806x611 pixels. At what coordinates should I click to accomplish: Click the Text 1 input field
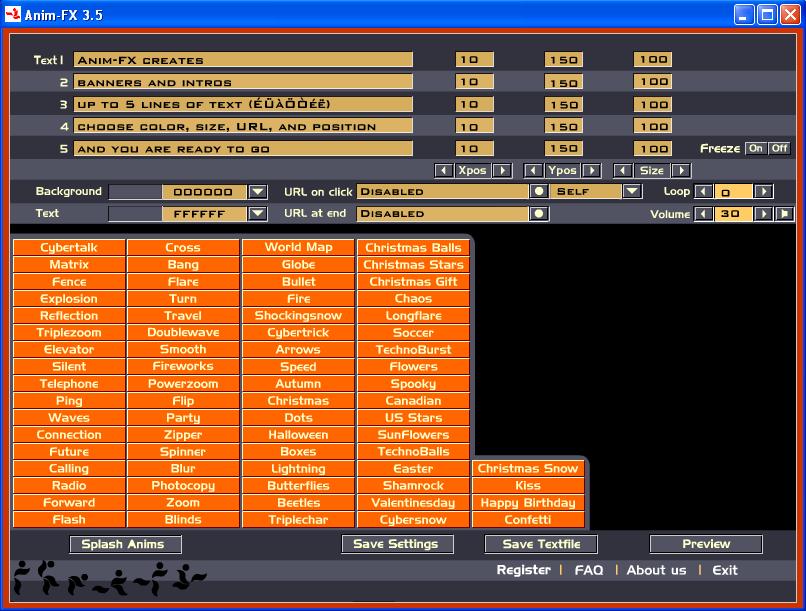click(x=243, y=60)
